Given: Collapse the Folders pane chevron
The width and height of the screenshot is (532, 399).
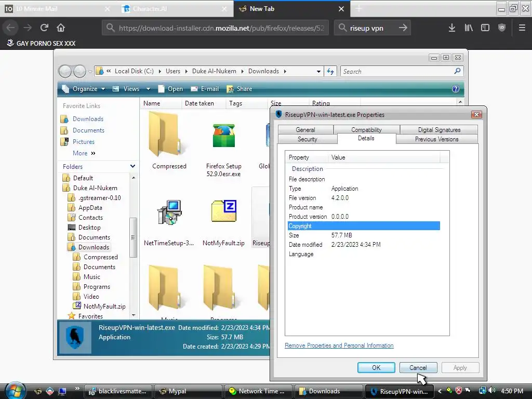Looking at the screenshot, I should click(132, 166).
